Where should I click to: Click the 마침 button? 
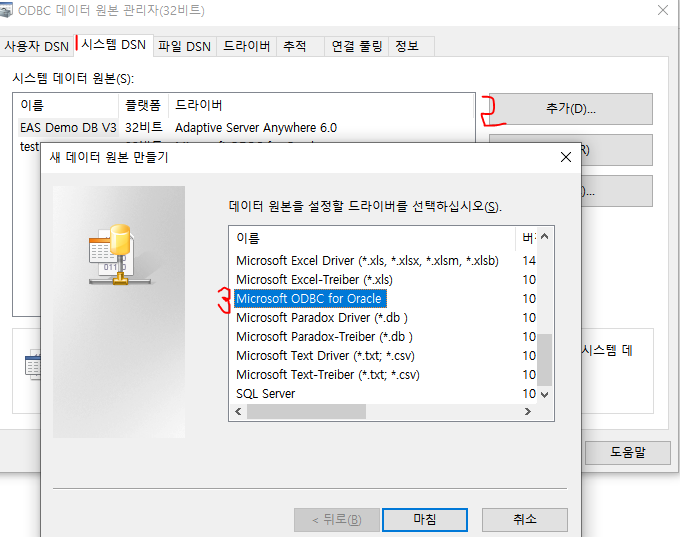tap(425, 519)
